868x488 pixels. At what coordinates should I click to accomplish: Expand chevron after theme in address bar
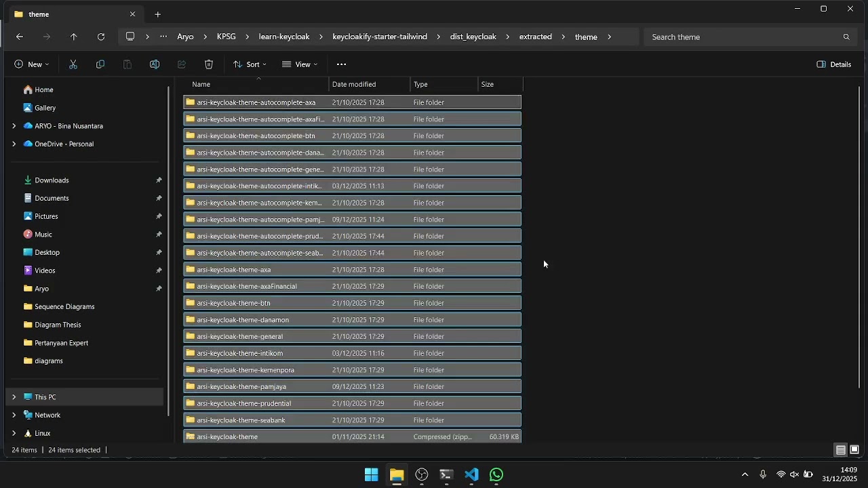pos(610,37)
